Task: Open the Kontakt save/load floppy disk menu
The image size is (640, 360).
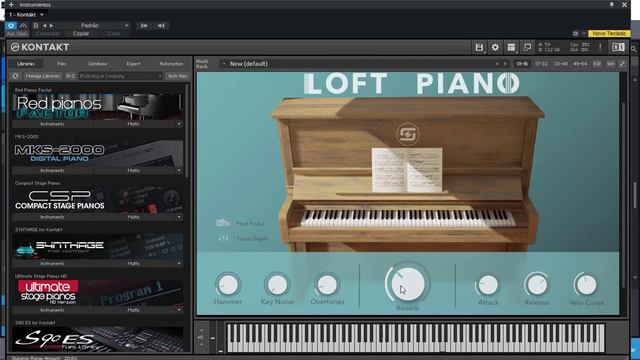Action: [479, 47]
